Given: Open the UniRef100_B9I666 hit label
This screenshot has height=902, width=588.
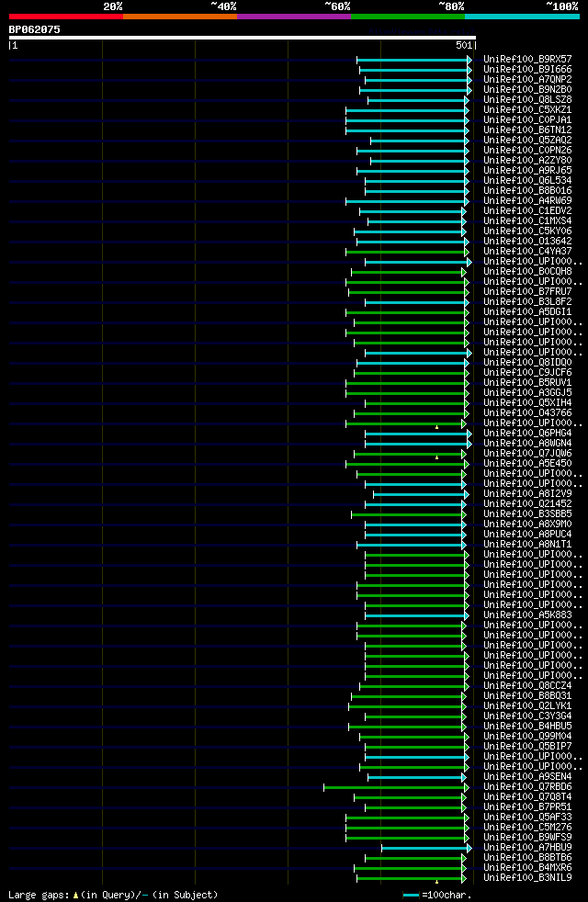Looking at the screenshot, I should (x=527, y=70).
